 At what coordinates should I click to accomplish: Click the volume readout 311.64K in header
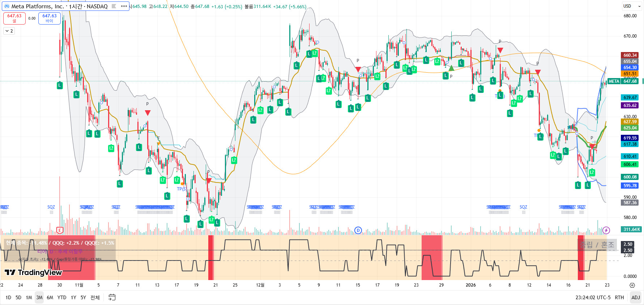click(x=263, y=7)
